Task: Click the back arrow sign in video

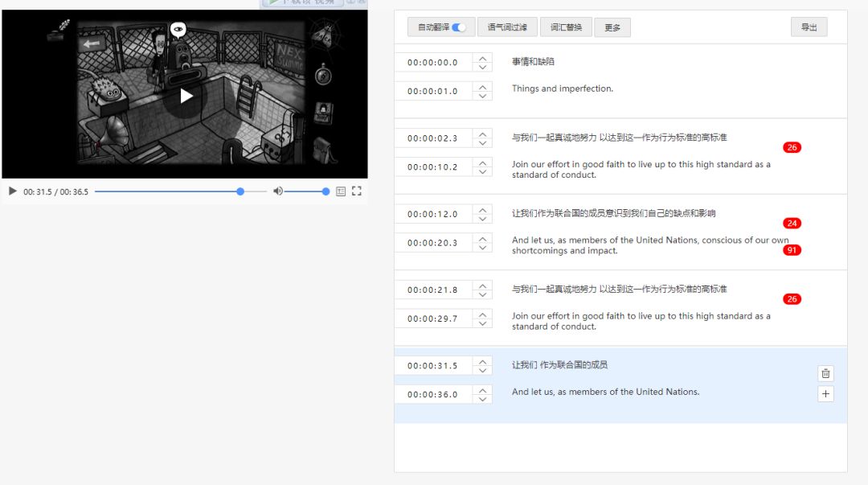Action: point(92,43)
